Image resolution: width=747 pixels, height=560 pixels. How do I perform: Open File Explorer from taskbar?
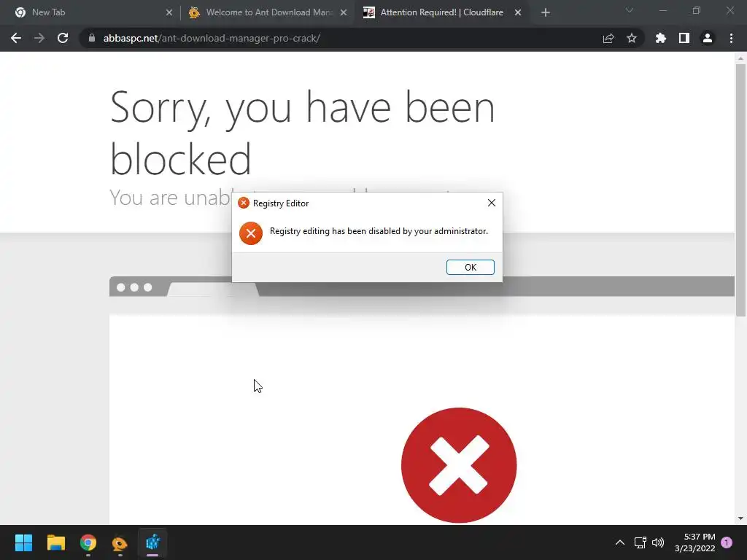coord(55,542)
